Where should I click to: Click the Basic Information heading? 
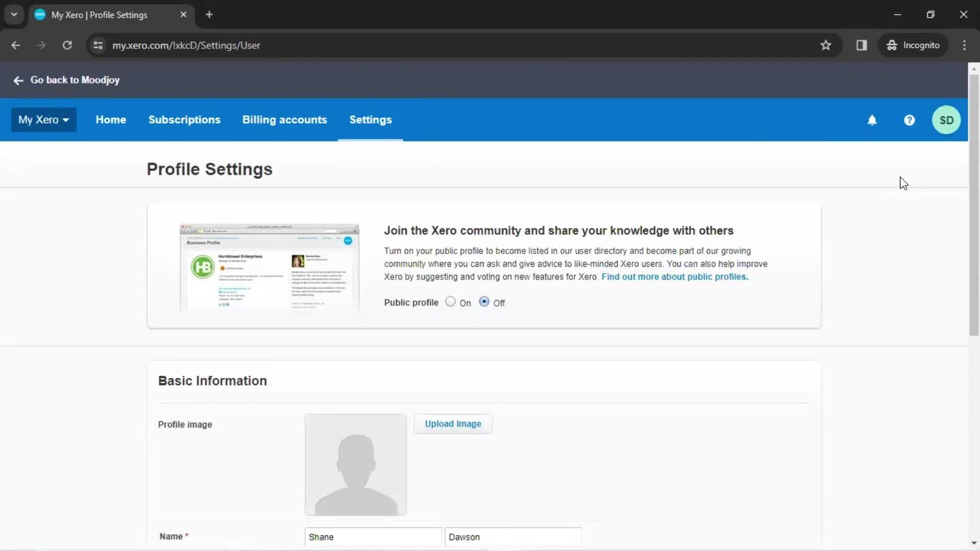(x=212, y=381)
